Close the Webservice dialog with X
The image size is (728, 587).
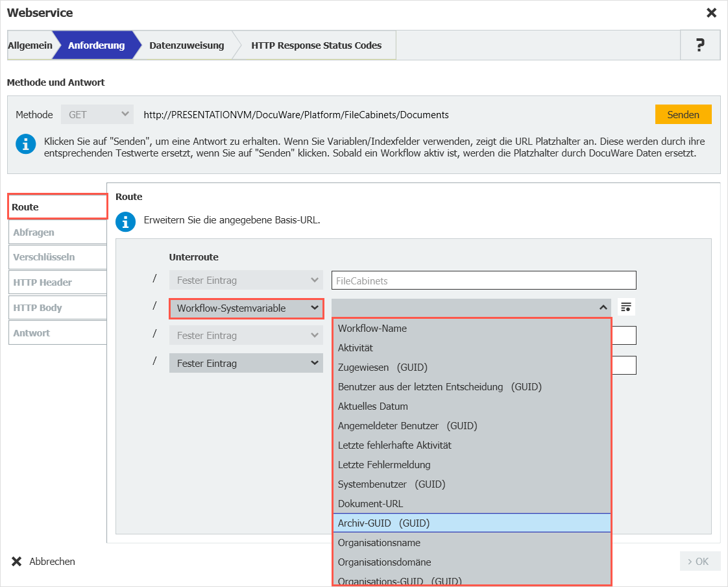pos(711,13)
